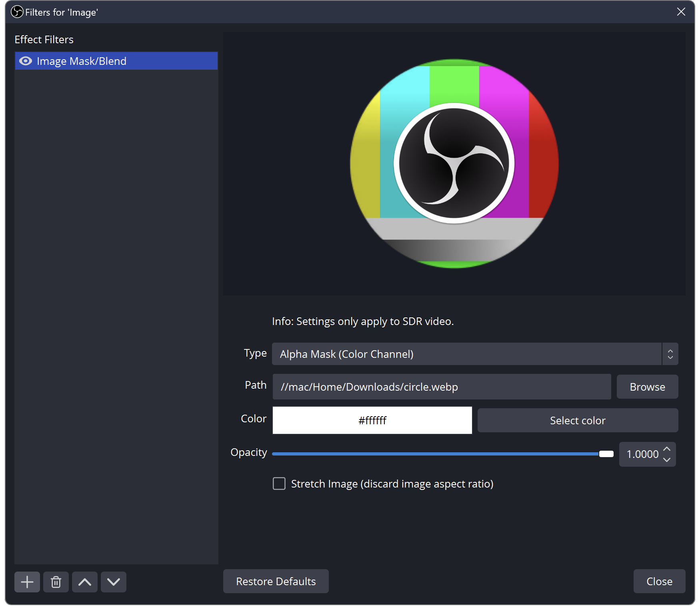
Task: Open the Select color picker
Action: [x=577, y=420]
